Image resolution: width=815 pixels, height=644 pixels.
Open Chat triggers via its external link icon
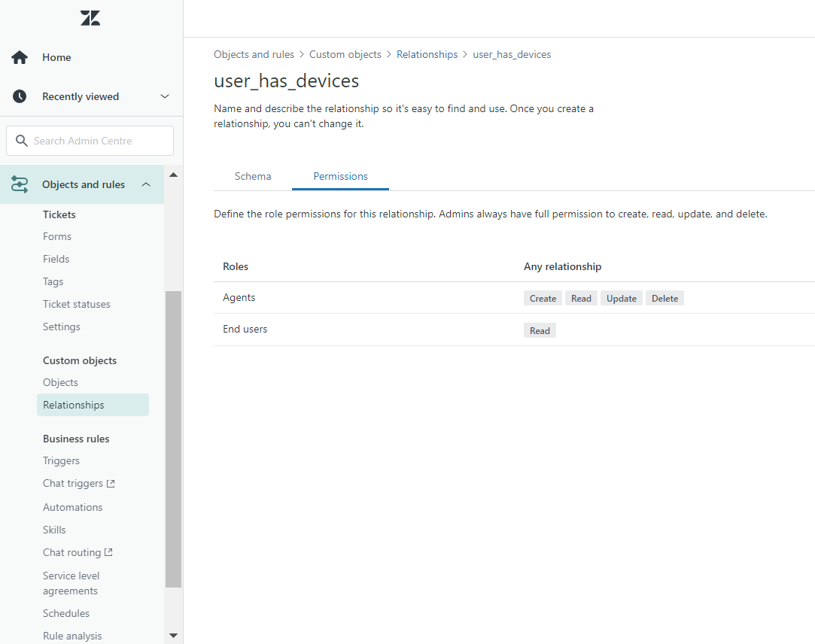click(x=111, y=483)
